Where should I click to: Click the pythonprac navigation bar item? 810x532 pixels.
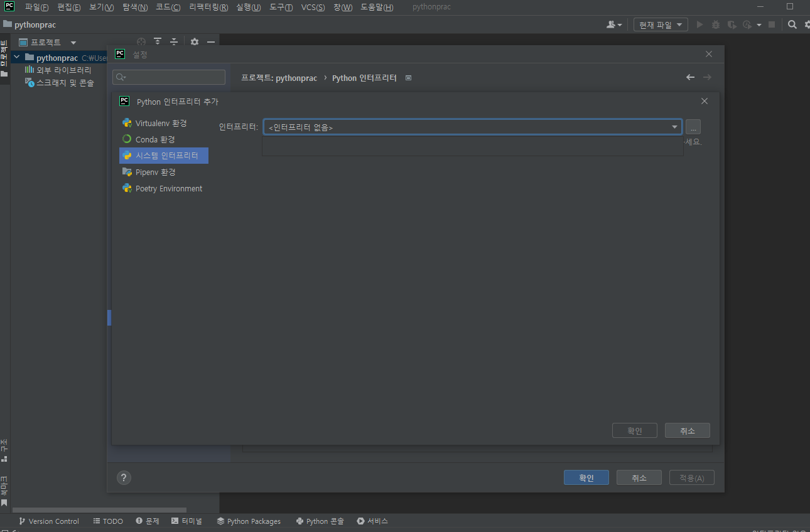coord(30,24)
